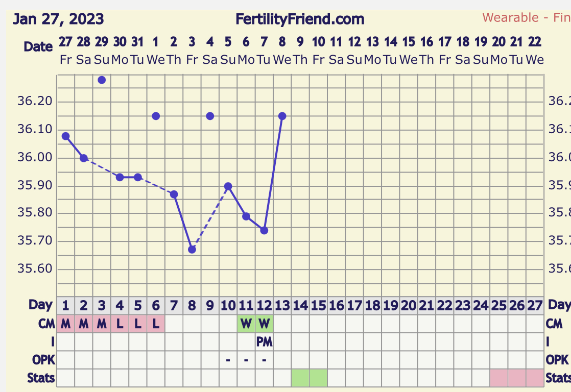This screenshot has height=392, width=571.
Task: Select the negative OPK mark on day 10
Action: point(228,360)
